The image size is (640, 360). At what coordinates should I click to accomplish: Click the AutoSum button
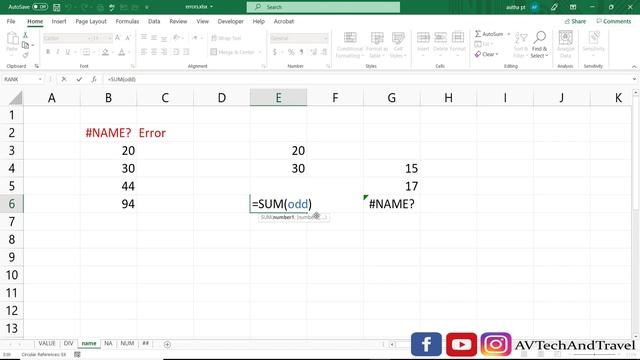(x=489, y=34)
